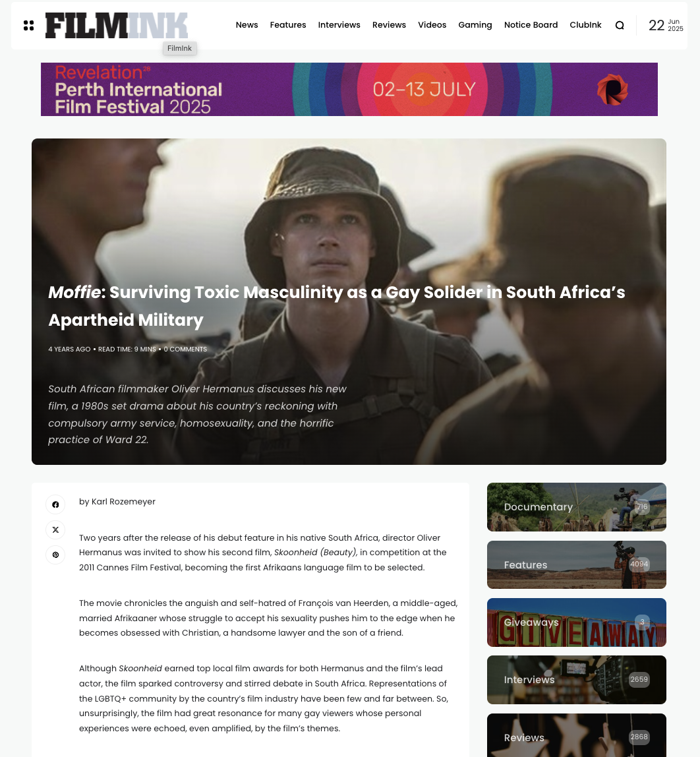Click the 2659 count badge on Interviews
The height and width of the screenshot is (757, 700).
(639, 679)
